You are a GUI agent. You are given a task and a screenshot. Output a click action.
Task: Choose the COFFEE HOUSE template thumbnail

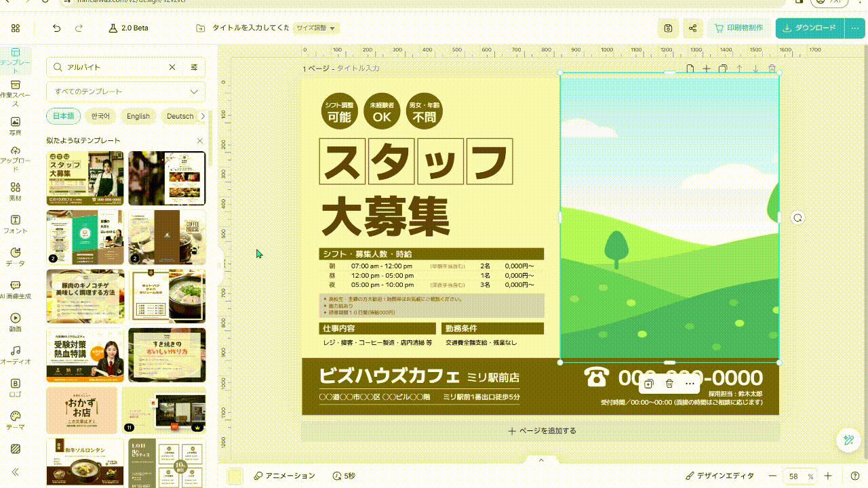point(167,237)
